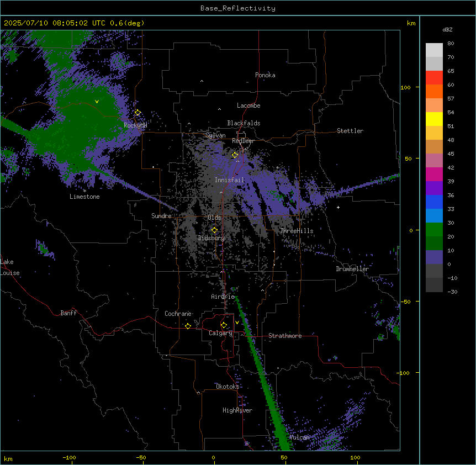476x465 pixels.
Task: Click the Blackfalds label
Action: point(244,123)
